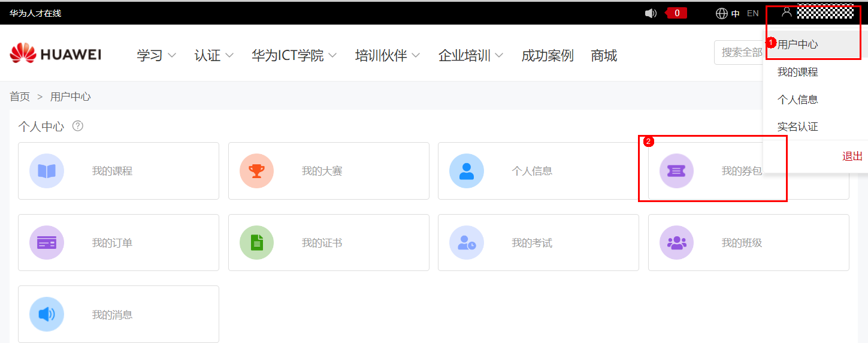Click the 搜索全部 search field
Image resolution: width=868 pixels, height=343 pixels.
coord(739,53)
